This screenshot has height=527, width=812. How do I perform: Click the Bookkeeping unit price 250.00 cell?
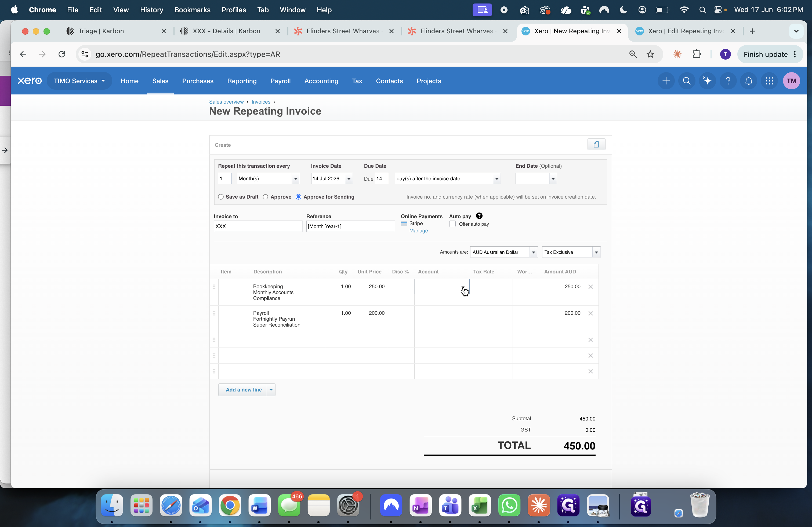click(x=370, y=292)
